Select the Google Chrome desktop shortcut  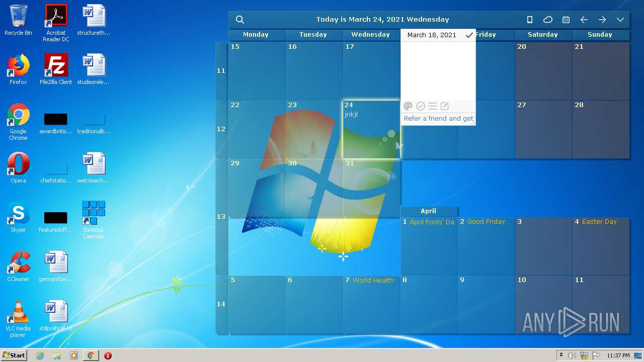pos(18,122)
